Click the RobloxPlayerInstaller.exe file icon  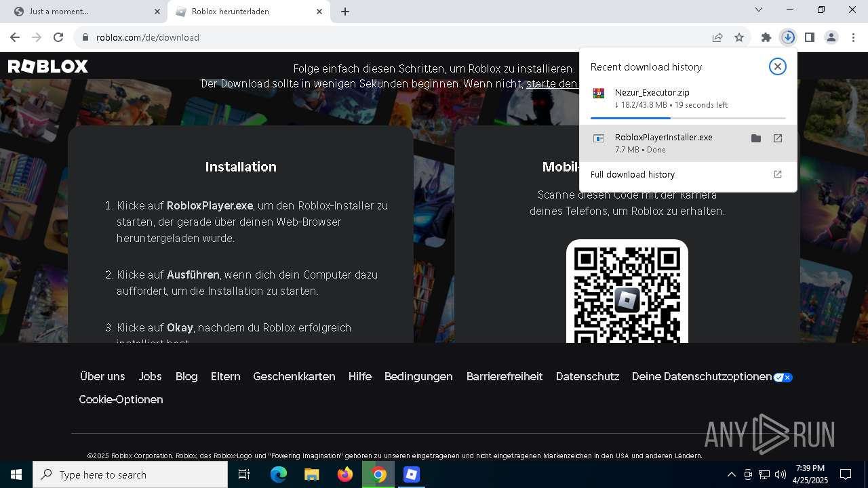click(x=599, y=138)
